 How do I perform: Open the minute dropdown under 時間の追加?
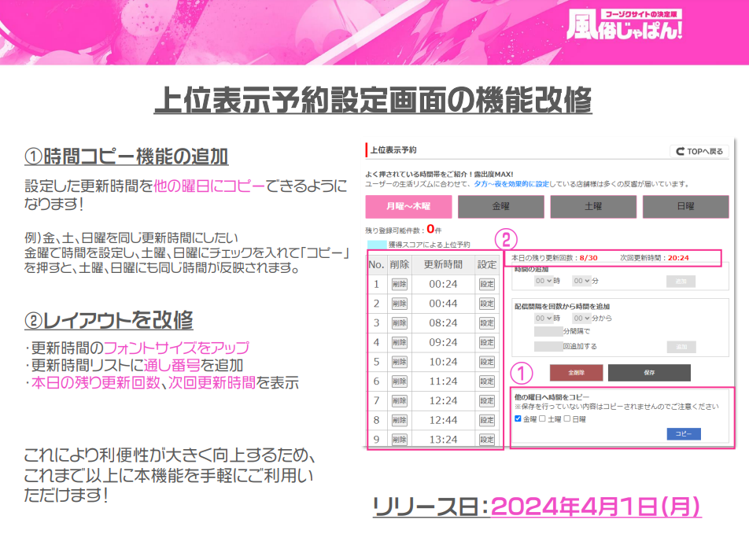(x=581, y=280)
